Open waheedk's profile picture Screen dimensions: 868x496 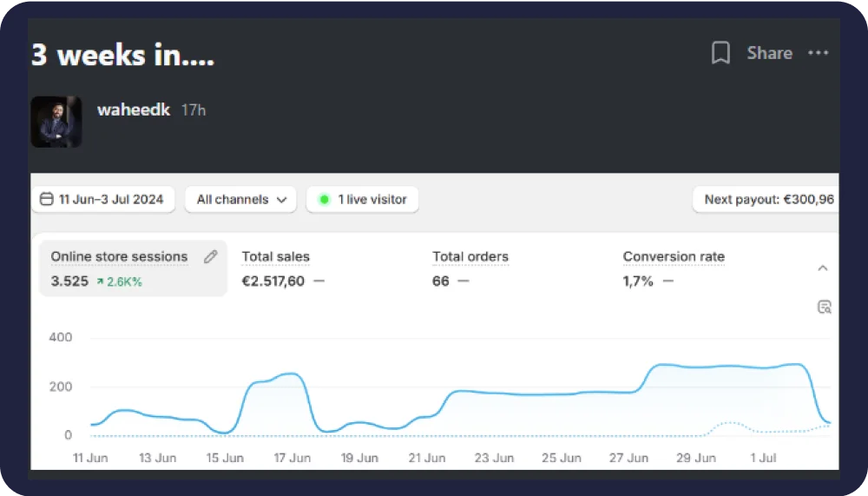click(56, 121)
